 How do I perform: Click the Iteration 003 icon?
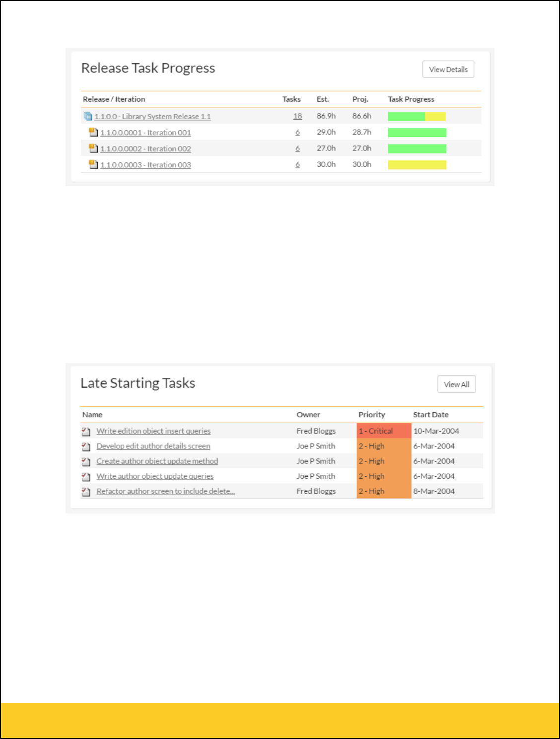[x=93, y=164]
